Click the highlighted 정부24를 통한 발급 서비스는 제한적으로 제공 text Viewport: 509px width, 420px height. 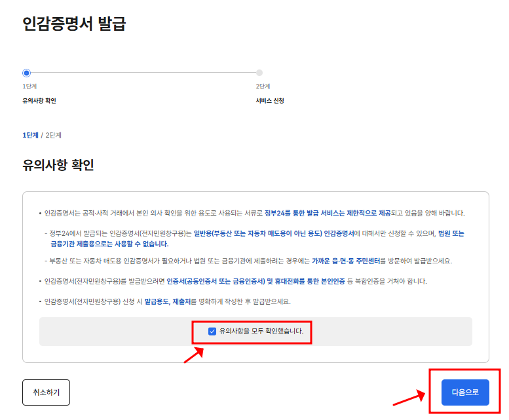pyautogui.click(x=328, y=213)
